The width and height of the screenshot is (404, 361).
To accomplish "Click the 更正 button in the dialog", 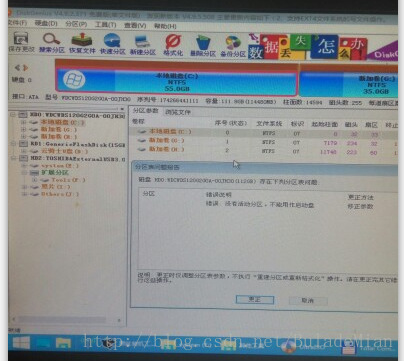I will click(x=255, y=300).
